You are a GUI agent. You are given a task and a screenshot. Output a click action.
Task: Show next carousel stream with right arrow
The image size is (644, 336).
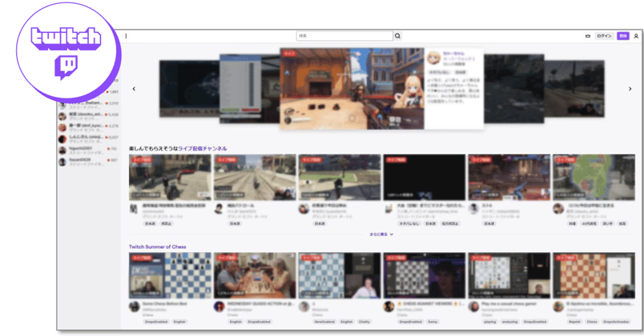(630, 89)
